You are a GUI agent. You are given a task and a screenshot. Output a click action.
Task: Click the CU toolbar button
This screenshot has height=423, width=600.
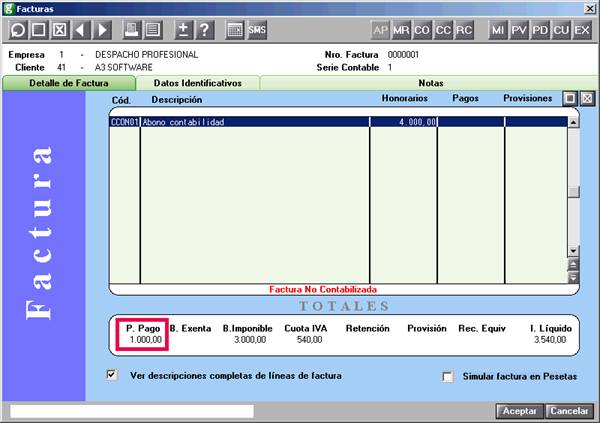click(x=561, y=30)
